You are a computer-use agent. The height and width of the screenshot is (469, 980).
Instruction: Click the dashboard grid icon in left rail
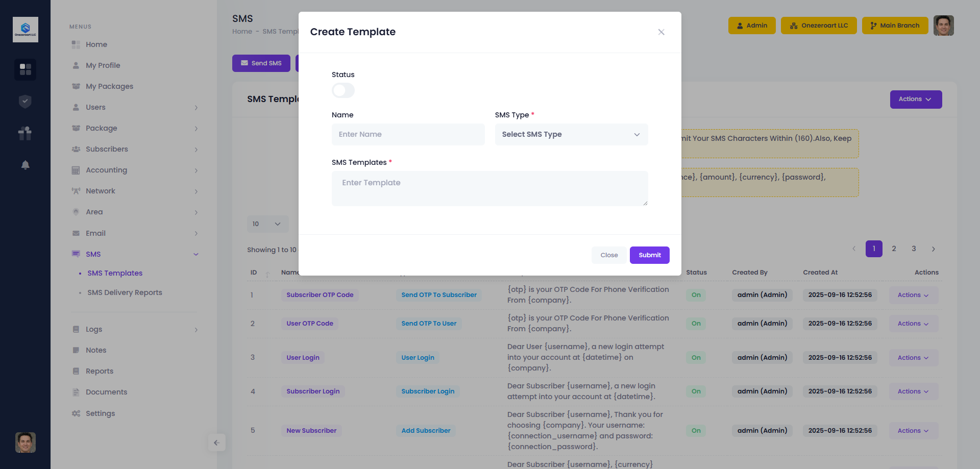[x=25, y=69]
